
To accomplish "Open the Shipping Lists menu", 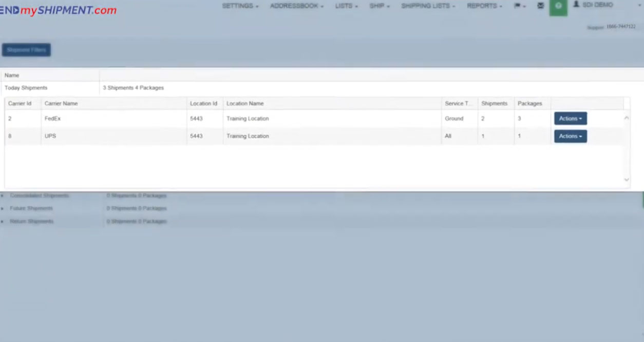I will tap(428, 6).
